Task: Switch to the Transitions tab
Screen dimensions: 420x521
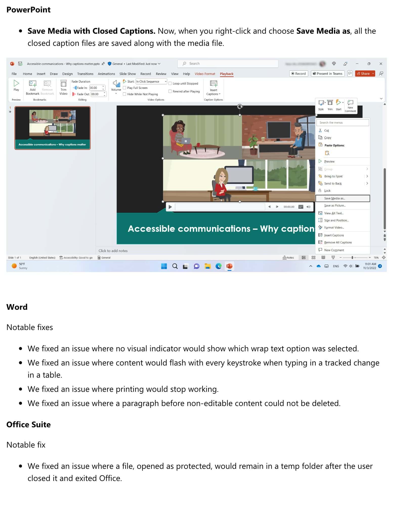Action: click(x=85, y=74)
